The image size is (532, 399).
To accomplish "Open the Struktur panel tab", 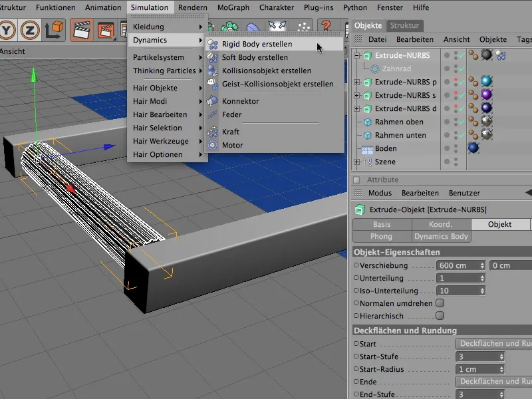I will point(404,25).
